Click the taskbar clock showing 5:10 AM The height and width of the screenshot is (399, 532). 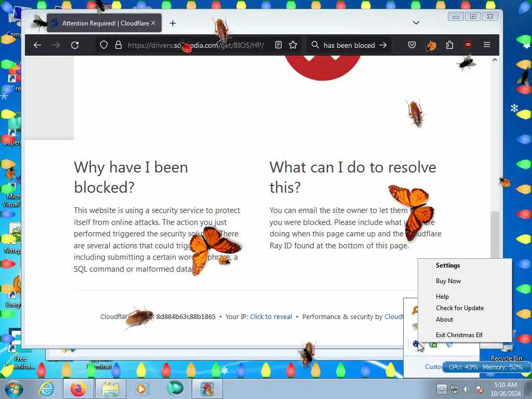(506, 389)
